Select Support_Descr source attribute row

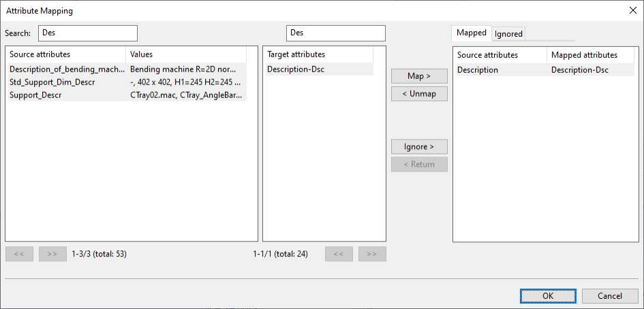click(35, 95)
